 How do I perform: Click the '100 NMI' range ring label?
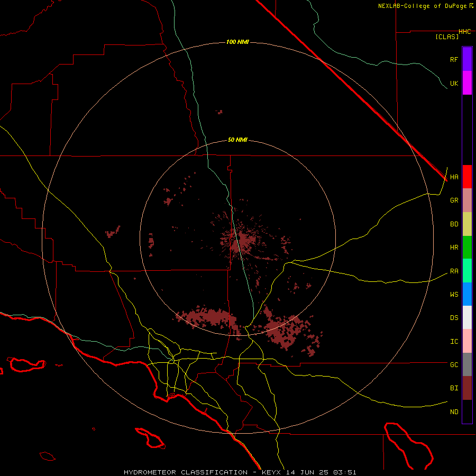coord(237,42)
